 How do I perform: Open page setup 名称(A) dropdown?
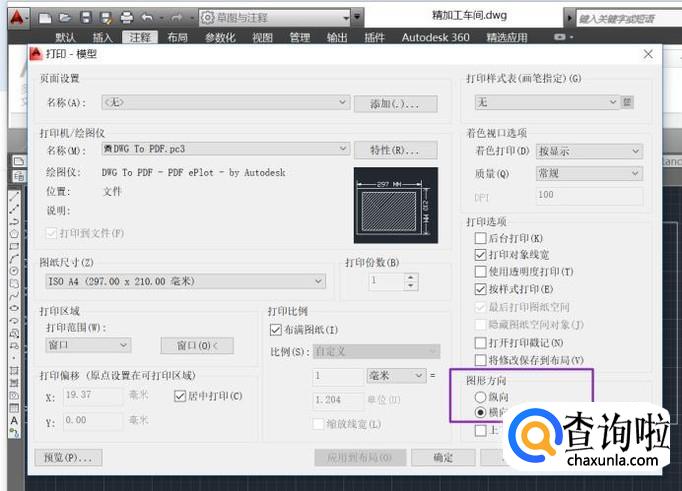coord(225,103)
